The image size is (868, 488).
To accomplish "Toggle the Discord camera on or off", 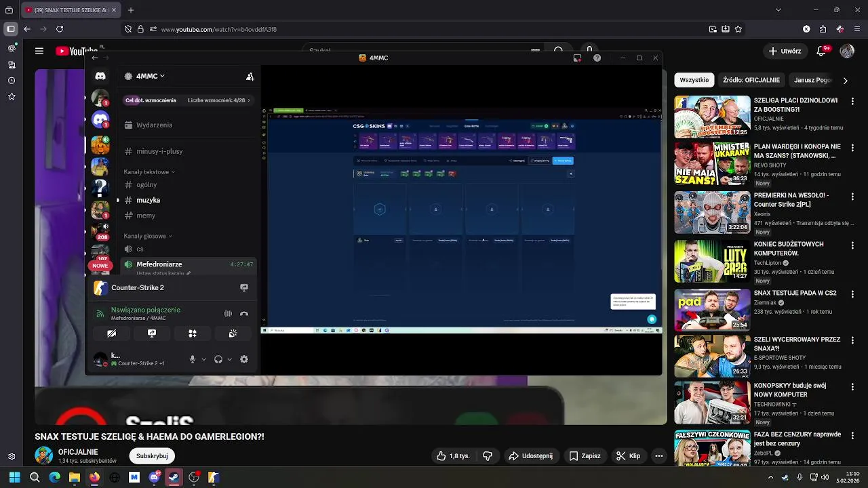I will point(112,333).
